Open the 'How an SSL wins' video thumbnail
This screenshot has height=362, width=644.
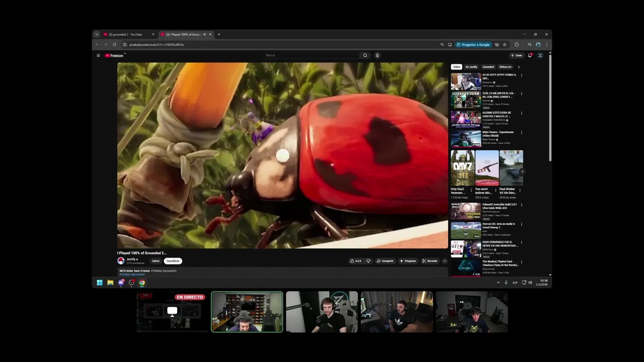point(466,230)
